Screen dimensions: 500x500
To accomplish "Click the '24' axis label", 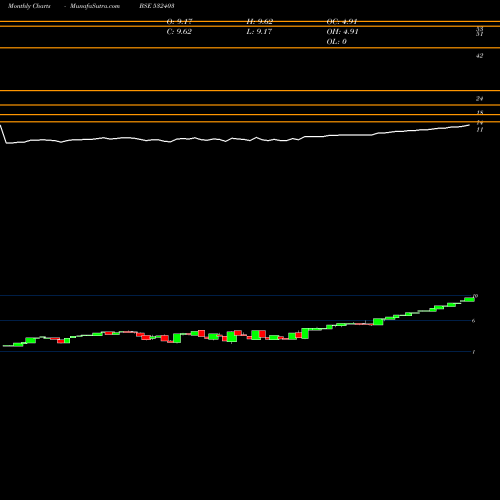I will coord(479,98).
